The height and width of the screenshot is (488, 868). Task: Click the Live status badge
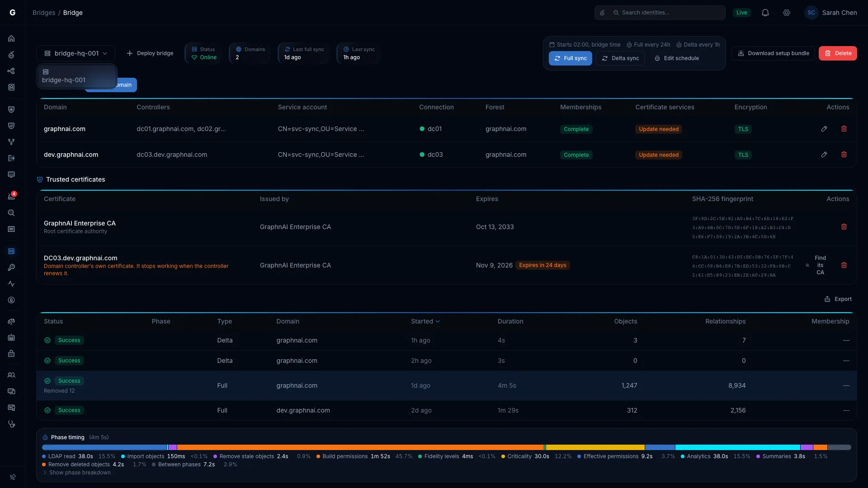point(742,13)
